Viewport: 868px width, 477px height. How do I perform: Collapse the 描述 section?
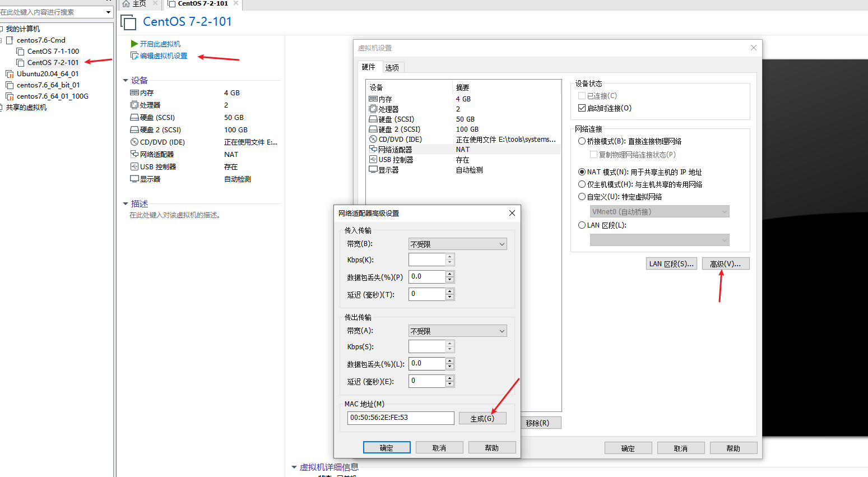[x=126, y=203]
